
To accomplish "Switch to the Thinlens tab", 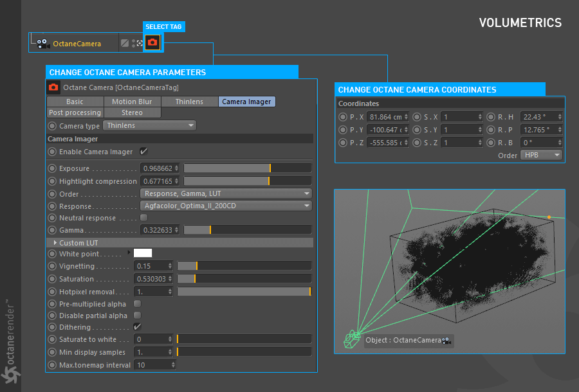I will tap(189, 102).
